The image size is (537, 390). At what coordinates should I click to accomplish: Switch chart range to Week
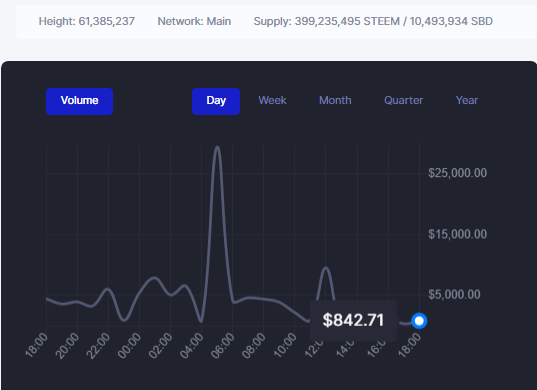pyautogui.click(x=272, y=100)
